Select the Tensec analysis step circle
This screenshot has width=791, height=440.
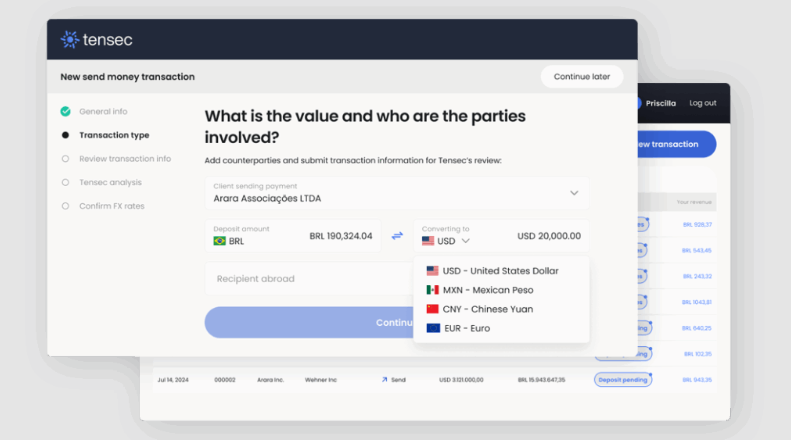pyautogui.click(x=65, y=182)
